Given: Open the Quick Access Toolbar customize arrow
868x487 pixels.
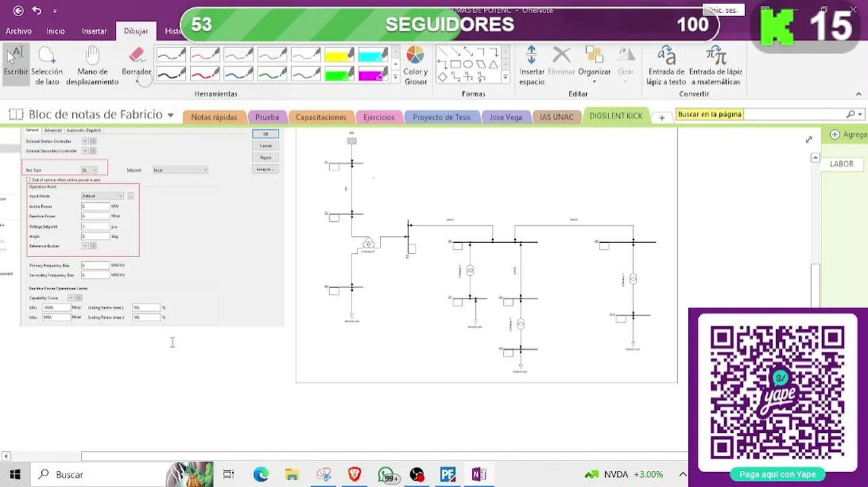Looking at the screenshot, I should coord(55,10).
